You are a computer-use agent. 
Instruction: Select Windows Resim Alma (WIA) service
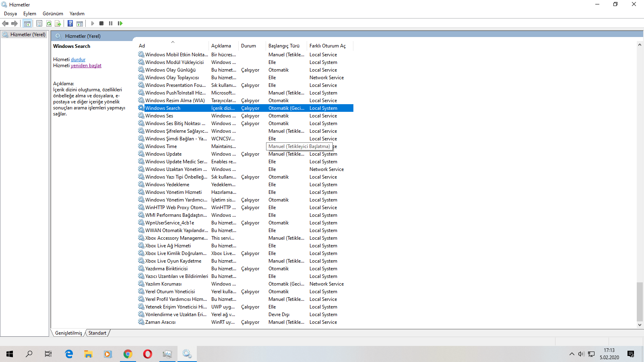click(x=246, y=101)
